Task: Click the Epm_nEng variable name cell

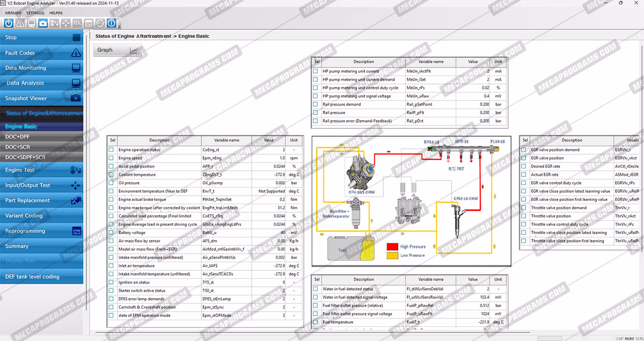Action: 226,158
